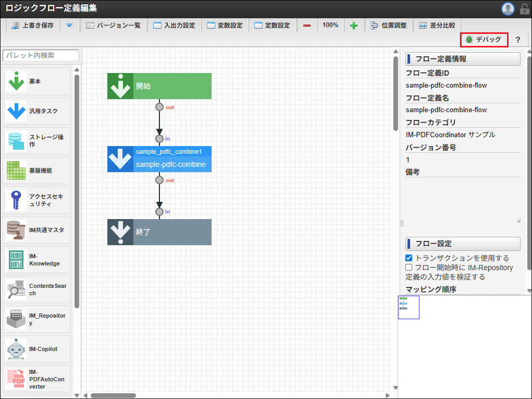Screen dimensions: 532x399
Task: Click the 備考 remarks text area
Action: point(463,200)
